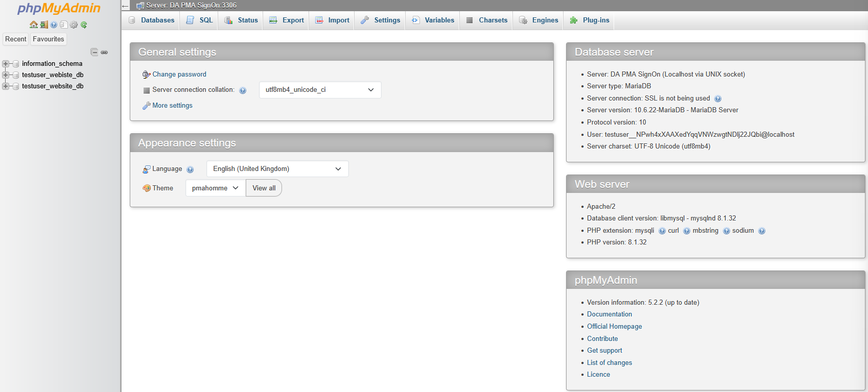
Task: Switch to the Databases tab
Action: click(152, 20)
